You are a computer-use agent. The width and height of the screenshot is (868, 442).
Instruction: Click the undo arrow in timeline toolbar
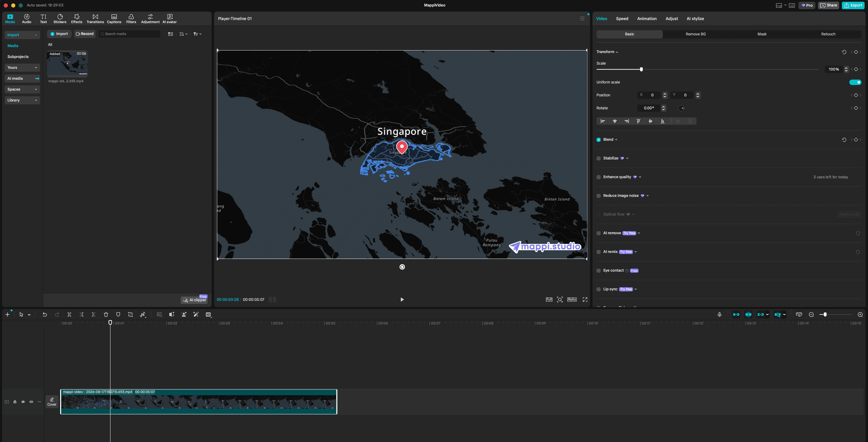[45, 315]
